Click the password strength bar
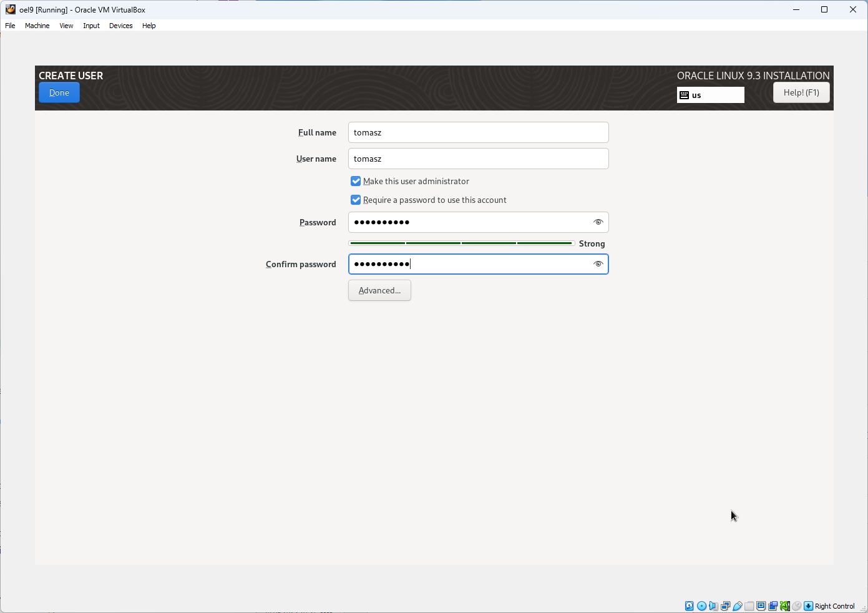Image resolution: width=868 pixels, height=613 pixels. [x=462, y=243]
